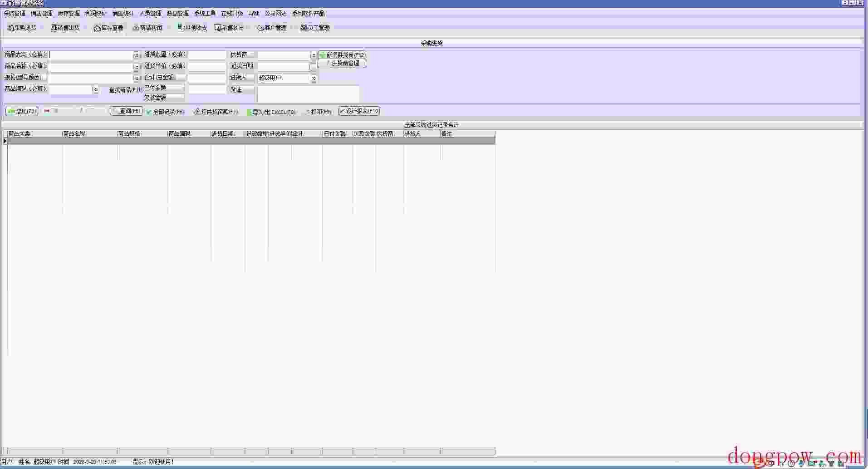Screen dimensions: 868x469
Task: Open the 在线升级 menu
Action: click(x=232, y=14)
